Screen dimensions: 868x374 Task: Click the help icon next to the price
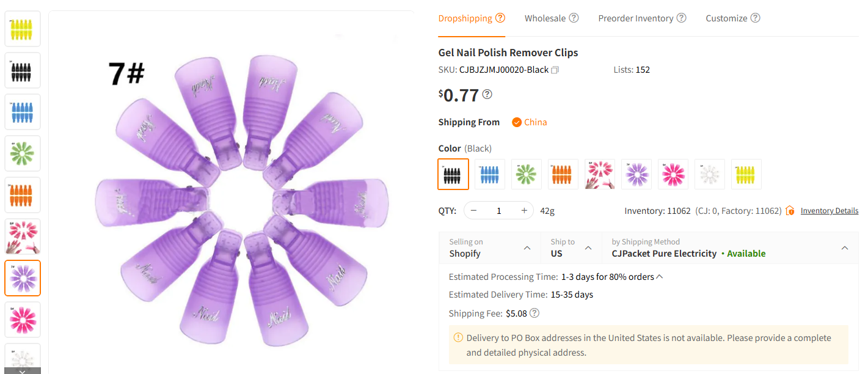point(487,95)
